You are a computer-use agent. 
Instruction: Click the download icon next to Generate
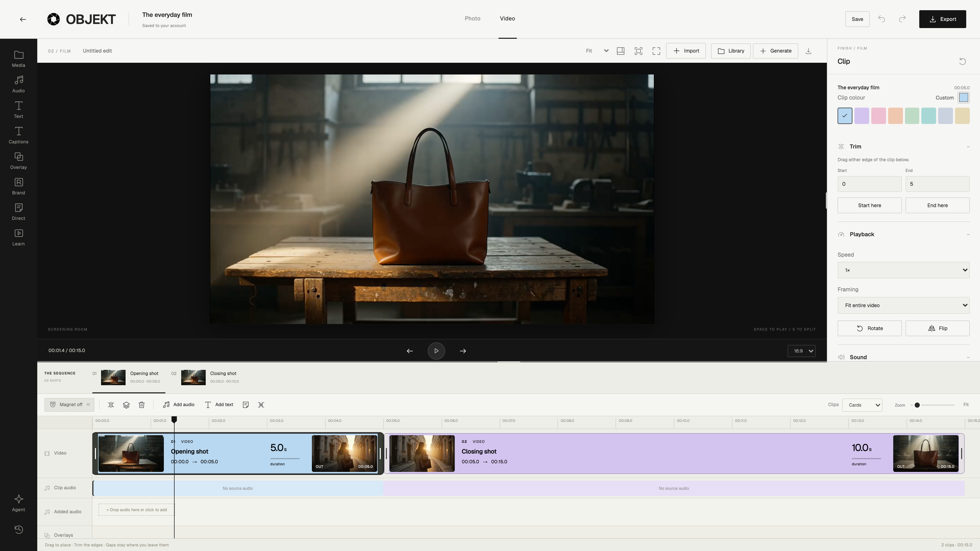pyautogui.click(x=808, y=51)
